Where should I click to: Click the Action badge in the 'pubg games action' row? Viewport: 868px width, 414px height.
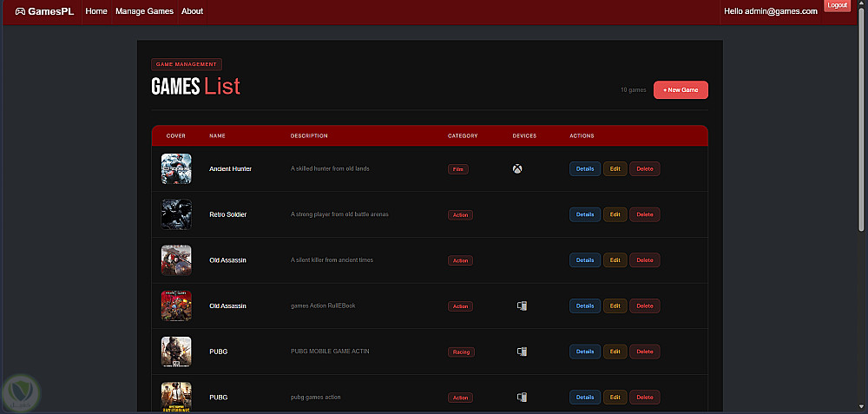460,398
